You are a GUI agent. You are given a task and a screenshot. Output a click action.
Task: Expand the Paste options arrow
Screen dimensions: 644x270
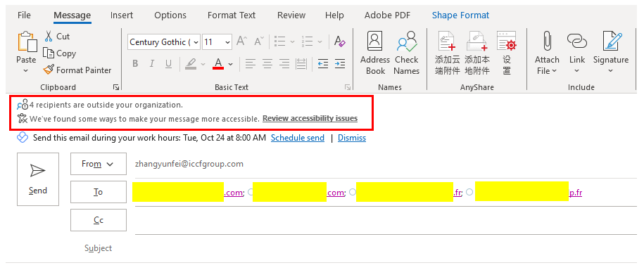(x=26, y=70)
